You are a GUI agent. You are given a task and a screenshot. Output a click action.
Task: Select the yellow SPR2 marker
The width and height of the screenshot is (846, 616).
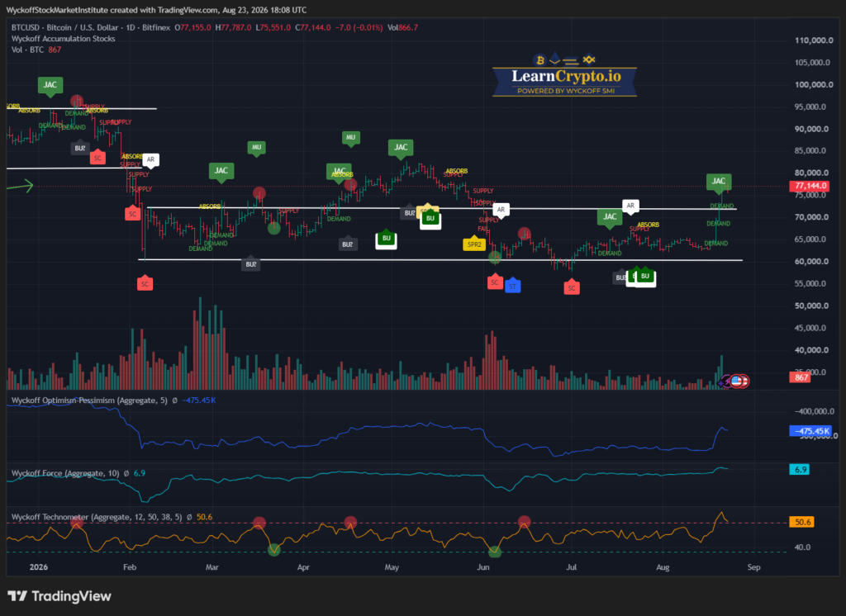pyautogui.click(x=474, y=244)
